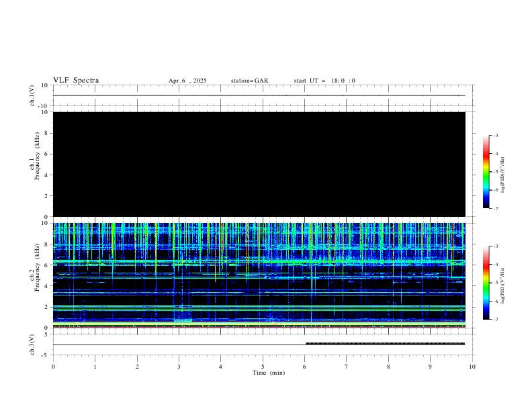The height and width of the screenshot is (411, 532).
Task: Click the "-3" label on lower colorbar
Action: point(495,246)
